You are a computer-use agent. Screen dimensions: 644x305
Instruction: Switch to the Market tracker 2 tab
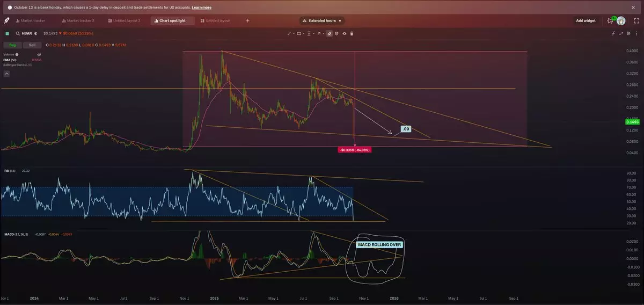click(80, 20)
